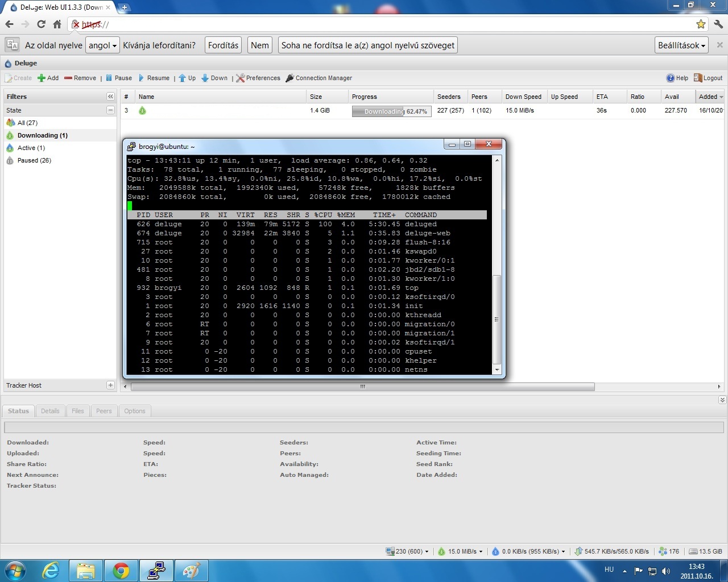Viewport: 728px width, 582px height.
Task: Open the Paint taskbar icon
Action: pyautogui.click(x=191, y=571)
